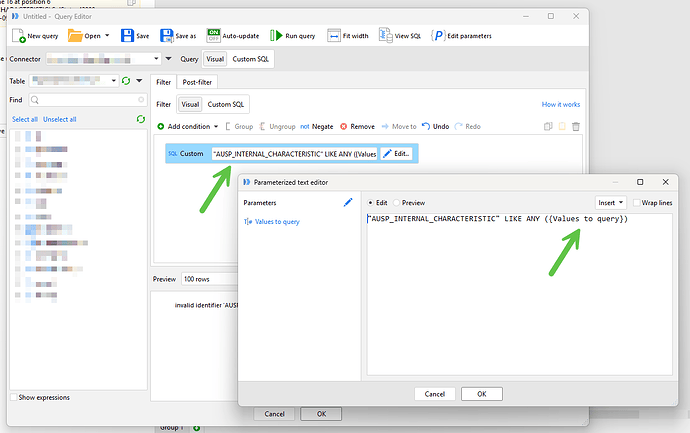Click Cancel in Parameterized text editor
This screenshot has height=433, width=690.
point(435,394)
